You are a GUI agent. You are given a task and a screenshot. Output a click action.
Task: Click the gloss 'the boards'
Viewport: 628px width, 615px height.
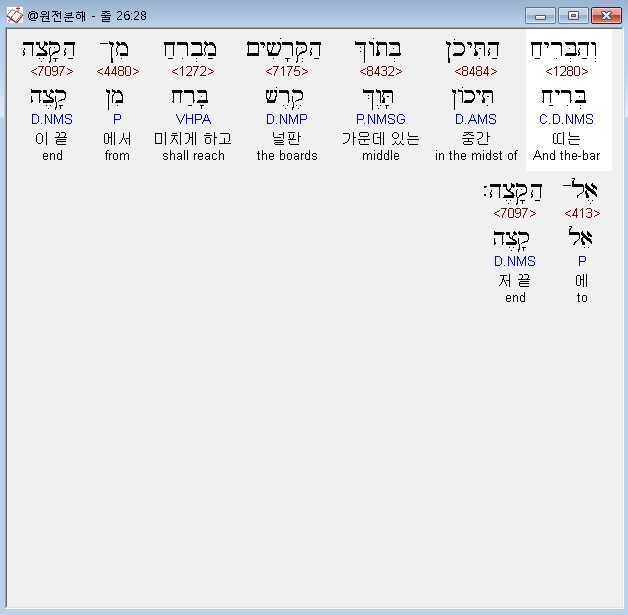point(287,155)
